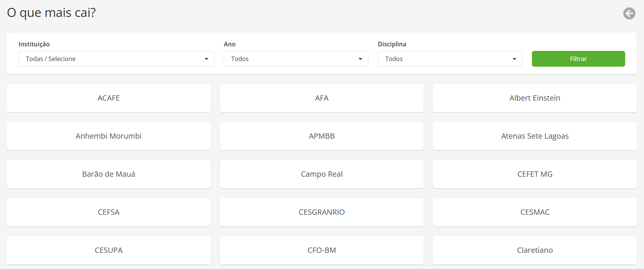Choose Atenas Sete Lagoas card
644x269 pixels.
(535, 136)
